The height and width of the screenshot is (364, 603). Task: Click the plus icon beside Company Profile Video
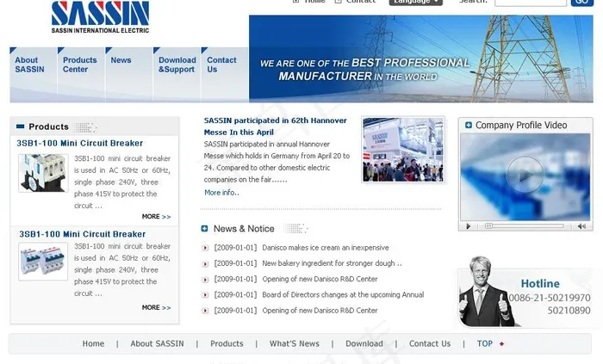tap(469, 126)
